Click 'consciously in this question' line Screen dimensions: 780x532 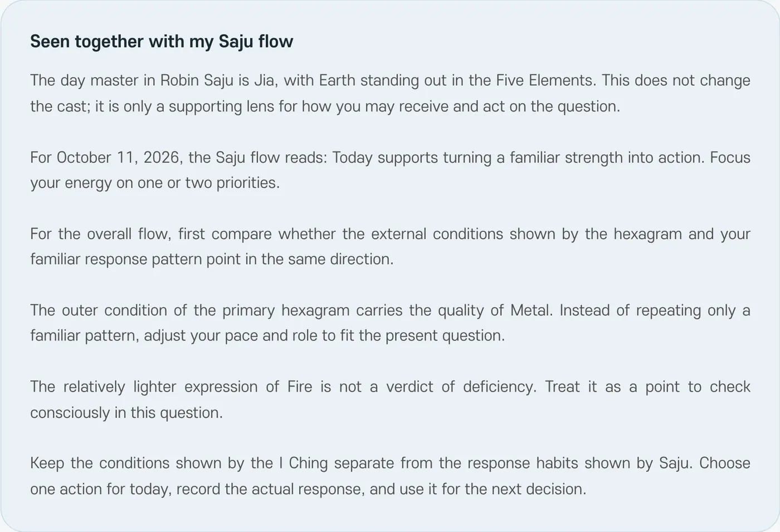click(126, 413)
